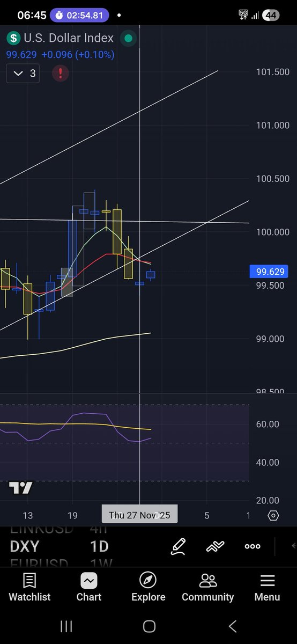The height and width of the screenshot is (644, 297).
Task: Tap Android recent apps button
Action: (66, 626)
